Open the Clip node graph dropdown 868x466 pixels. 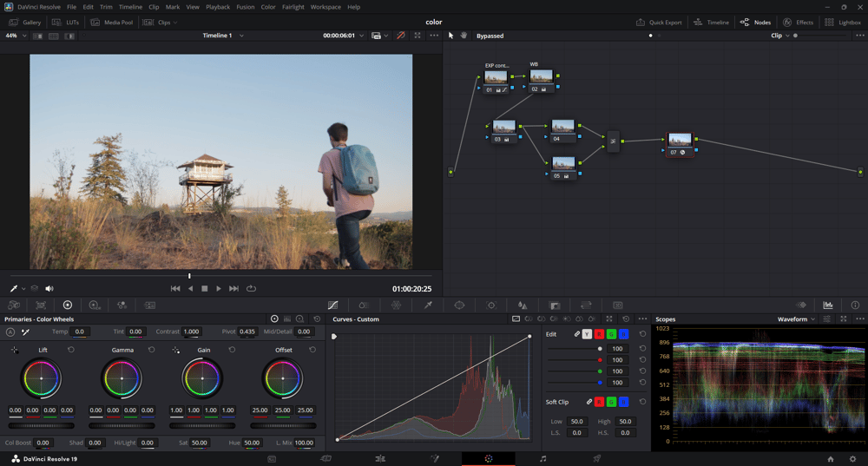[x=780, y=36]
